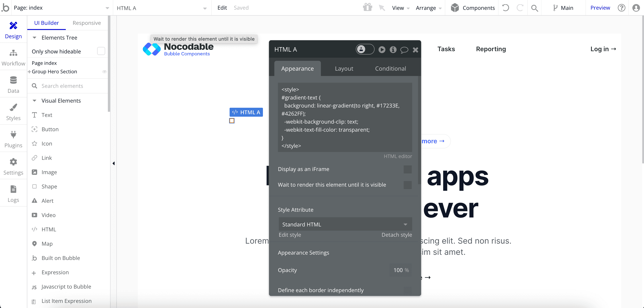Click the undo arrow icon

point(505,8)
